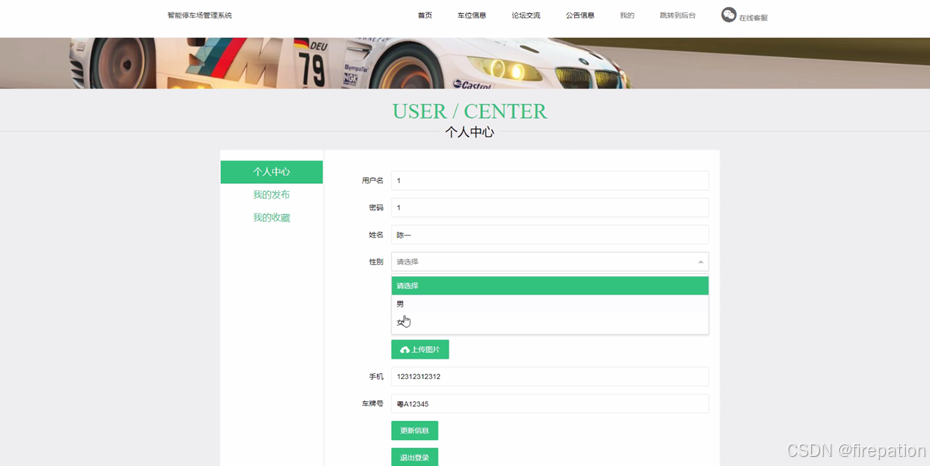Image resolution: width=930 pixels, height=466 pixels.
Task: Click the 我的 menu item
Action: [627, 15]
